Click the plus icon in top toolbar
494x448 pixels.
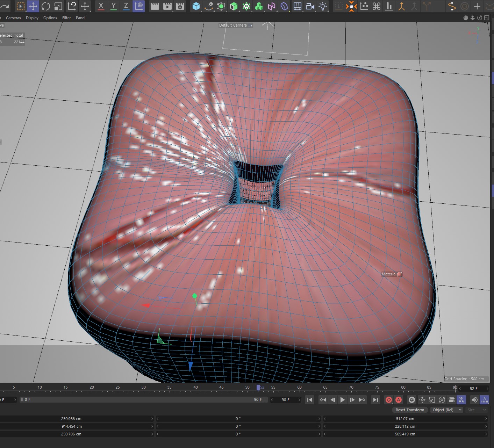click(x=477, y=6)
